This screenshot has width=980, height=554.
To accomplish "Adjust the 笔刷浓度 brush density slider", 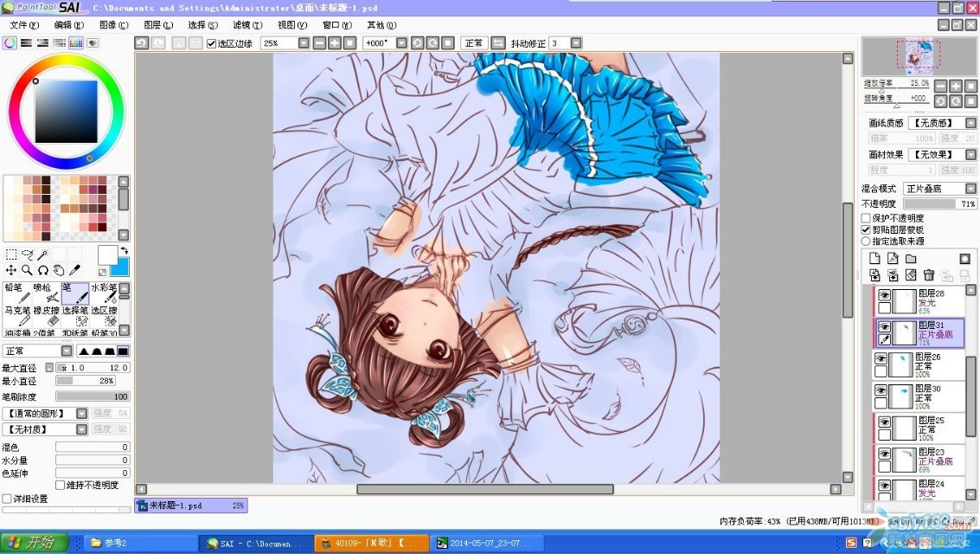I will 93,396.
